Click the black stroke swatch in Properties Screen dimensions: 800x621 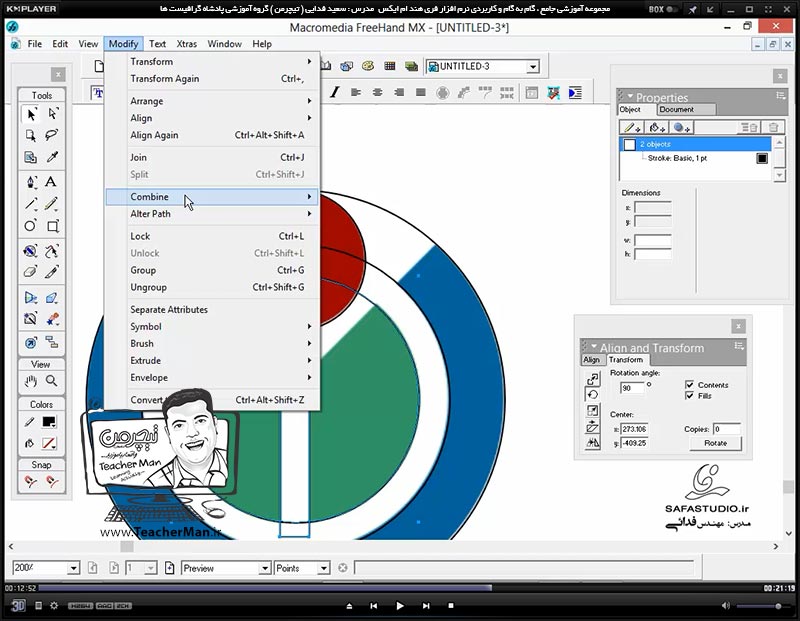click(762, 158)
